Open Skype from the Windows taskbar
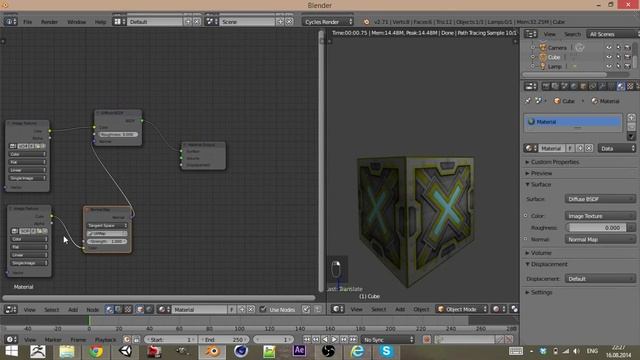The image size is (640, 360). pyautogui.click(x=386, y=351)
